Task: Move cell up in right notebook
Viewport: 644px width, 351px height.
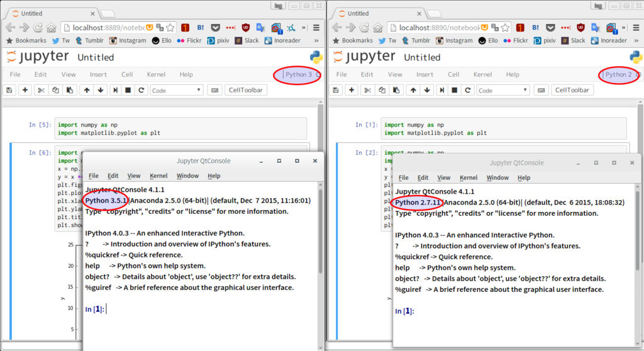Action: 413,90
